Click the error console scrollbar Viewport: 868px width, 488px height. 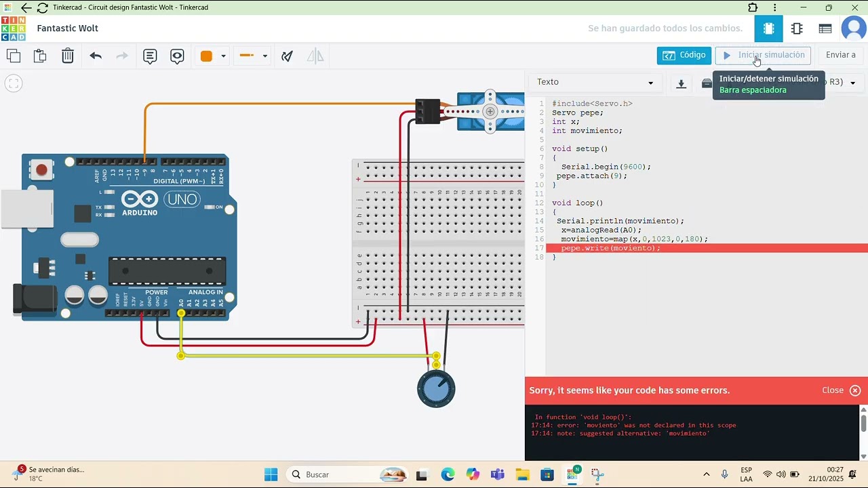point(863,423)
